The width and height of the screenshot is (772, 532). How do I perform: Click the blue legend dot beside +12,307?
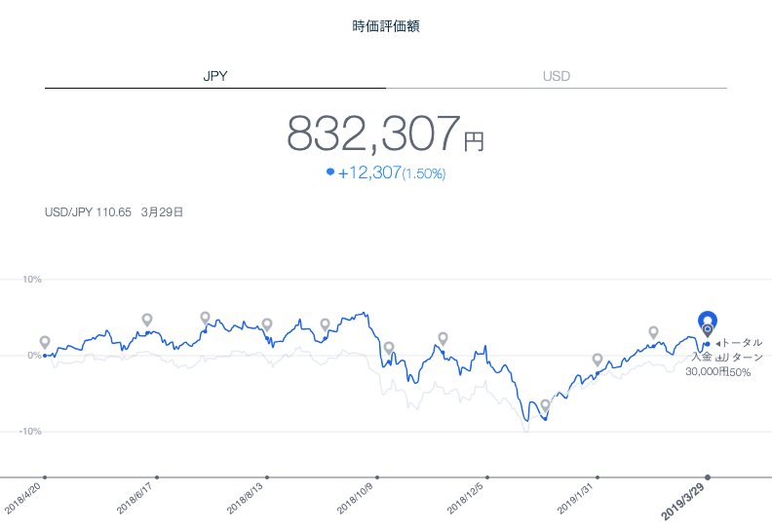tap(330, 171)
